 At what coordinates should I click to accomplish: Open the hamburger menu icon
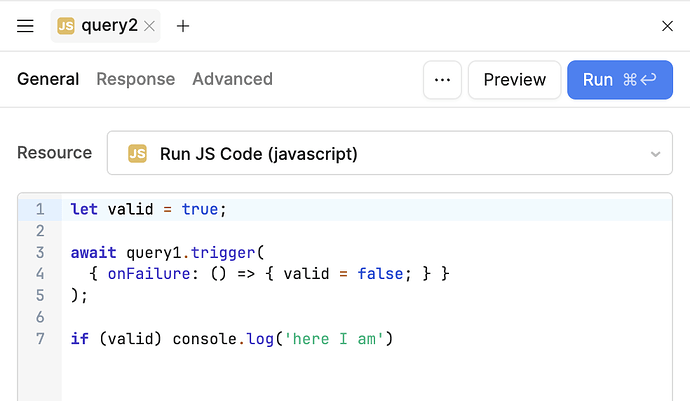(25, 26)
